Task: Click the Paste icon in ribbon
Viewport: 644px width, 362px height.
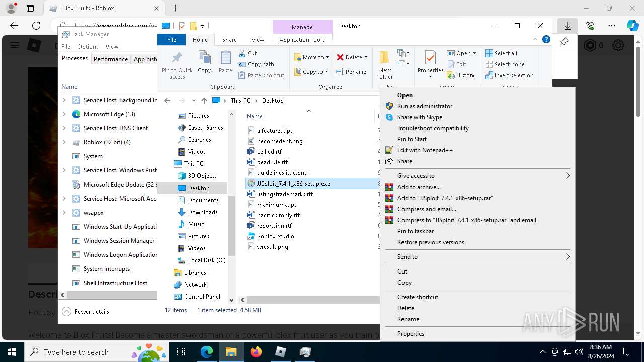Action: pos(225,58)
